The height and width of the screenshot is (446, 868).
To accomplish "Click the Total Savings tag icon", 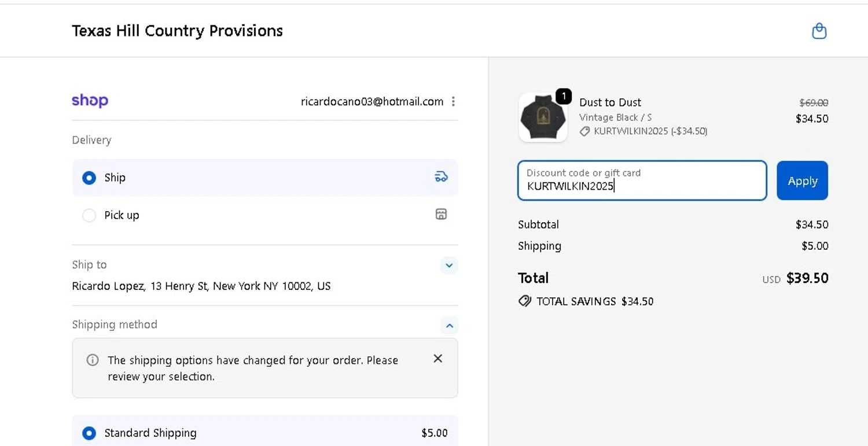I will (x=525, y=301).
